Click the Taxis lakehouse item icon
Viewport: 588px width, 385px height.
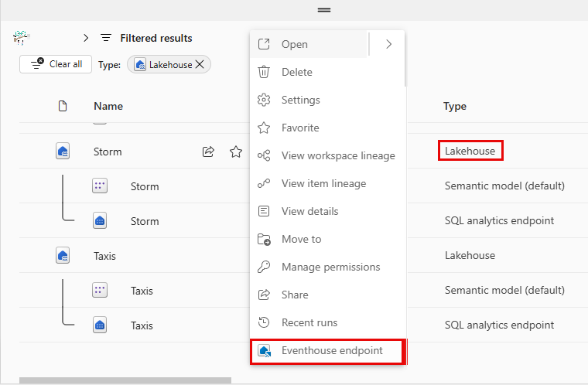coord(63,255)
